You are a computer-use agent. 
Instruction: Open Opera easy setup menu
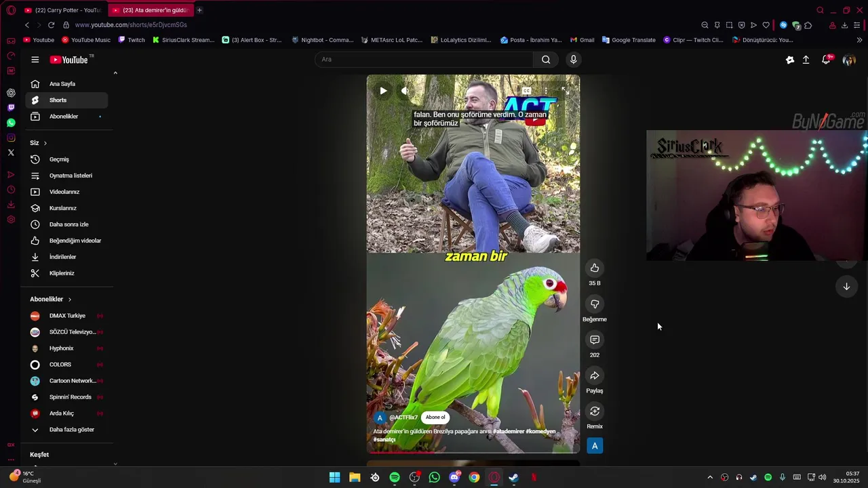(857, 25)
